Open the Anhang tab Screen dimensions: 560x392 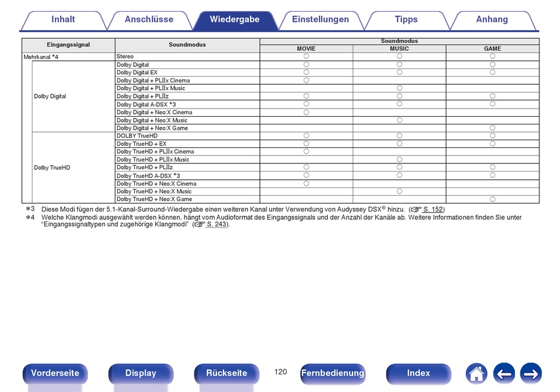point(492,19)
